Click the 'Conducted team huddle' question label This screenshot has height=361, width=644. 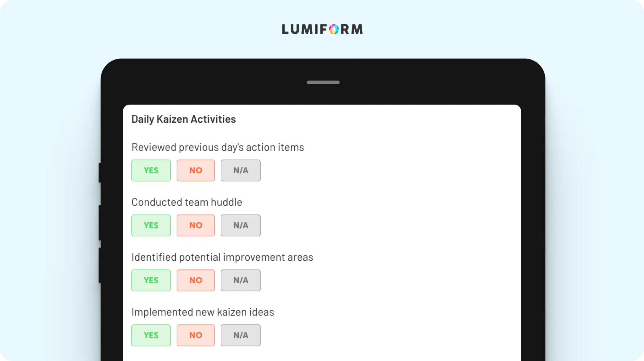coord(187,202)
